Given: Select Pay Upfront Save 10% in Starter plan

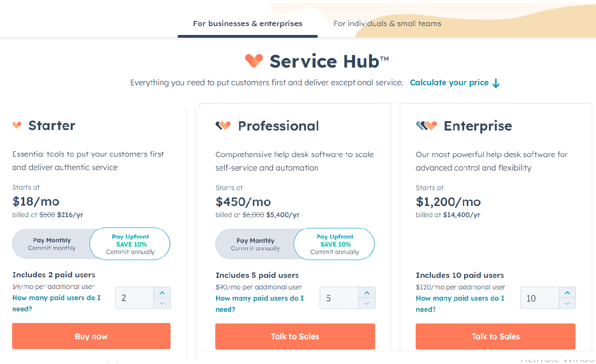Looking at the screenshot, I should point(130,244).
